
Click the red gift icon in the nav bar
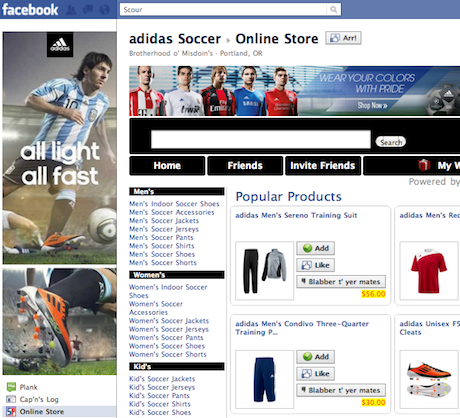(x=424, y=165)
